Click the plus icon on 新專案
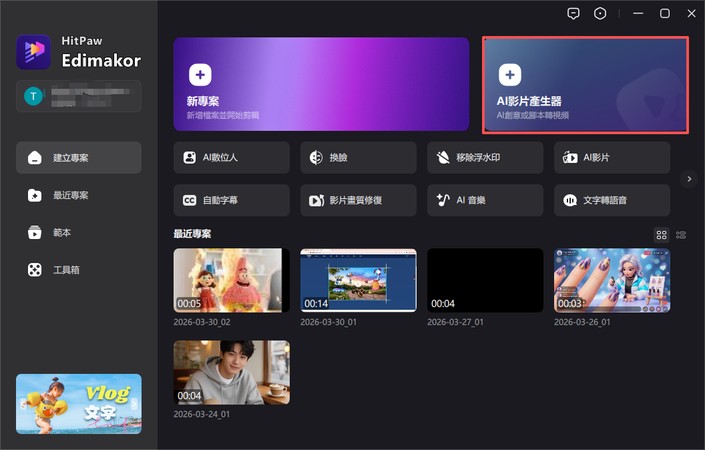705x450 pixels. coord(200,75)
